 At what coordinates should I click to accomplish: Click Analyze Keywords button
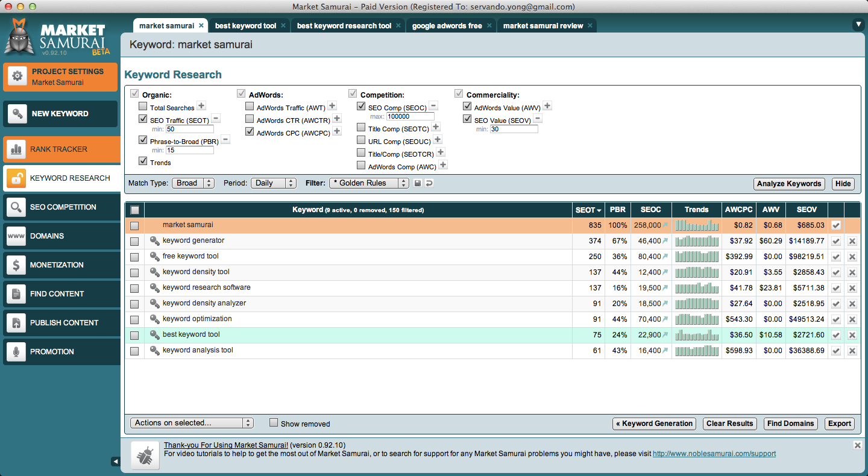pyautogui.click(x=789, y=184)
